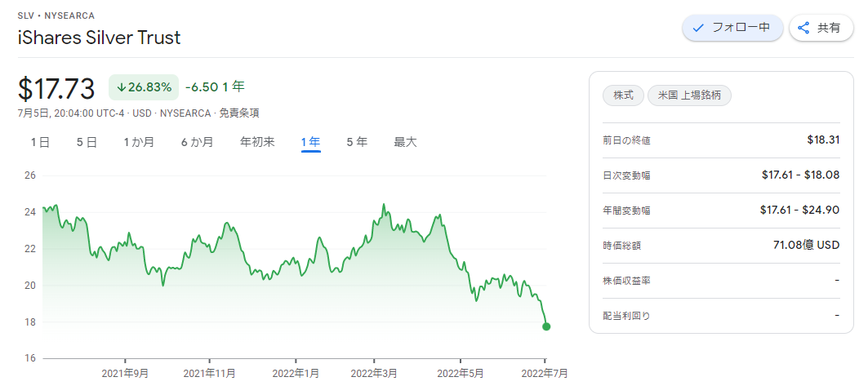The height and width of the screenshot is (386, 868).
Task: Click the 2021年11月 axis label
Action: pyautogui.click(x=210, y=373)
